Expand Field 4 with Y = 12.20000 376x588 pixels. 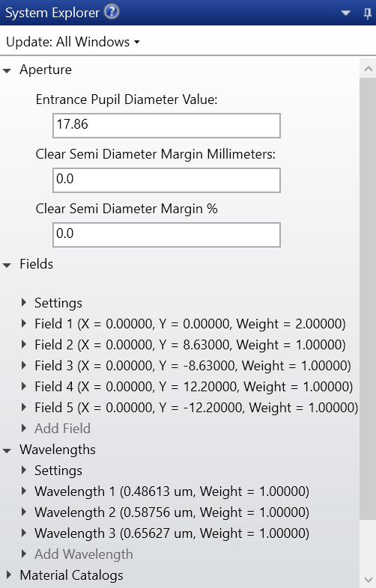click(x=24, y=386)
